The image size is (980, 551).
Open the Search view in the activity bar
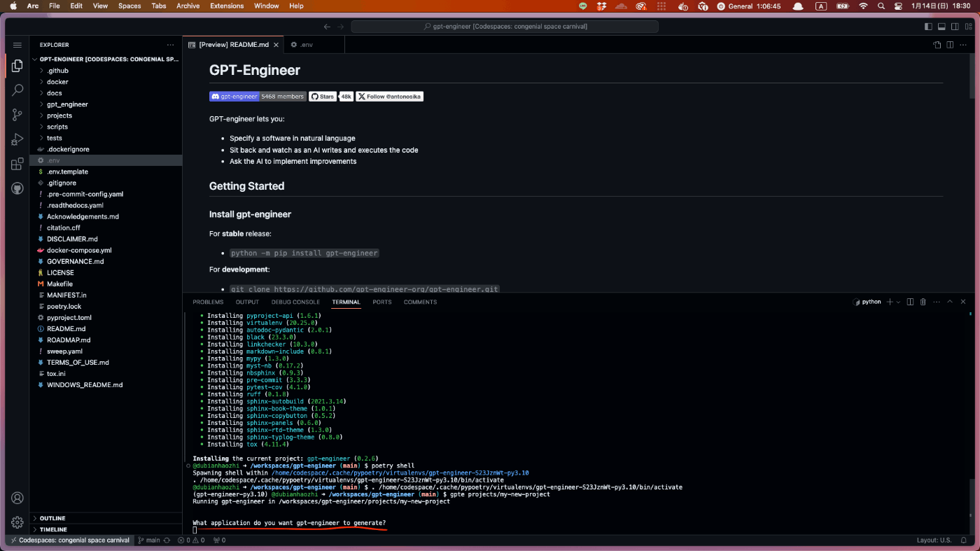(17, 90)
